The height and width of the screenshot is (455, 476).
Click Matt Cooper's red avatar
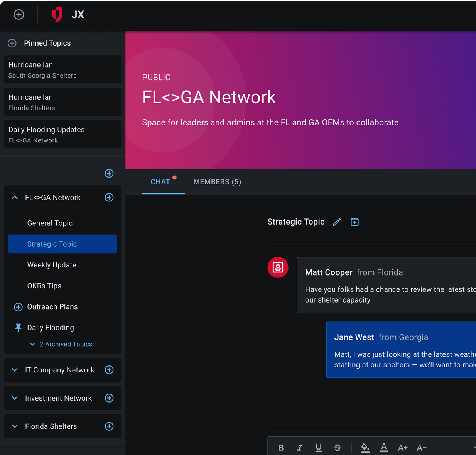tap(278, 267)
